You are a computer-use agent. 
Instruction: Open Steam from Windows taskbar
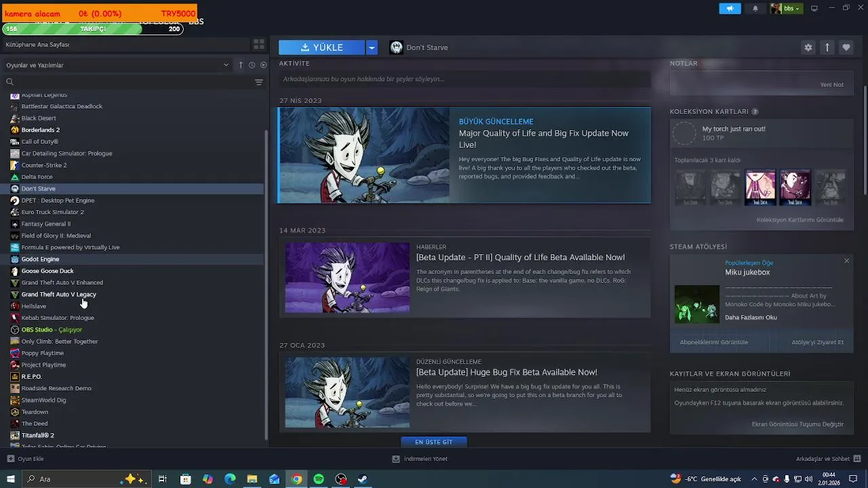click(363, 479)
